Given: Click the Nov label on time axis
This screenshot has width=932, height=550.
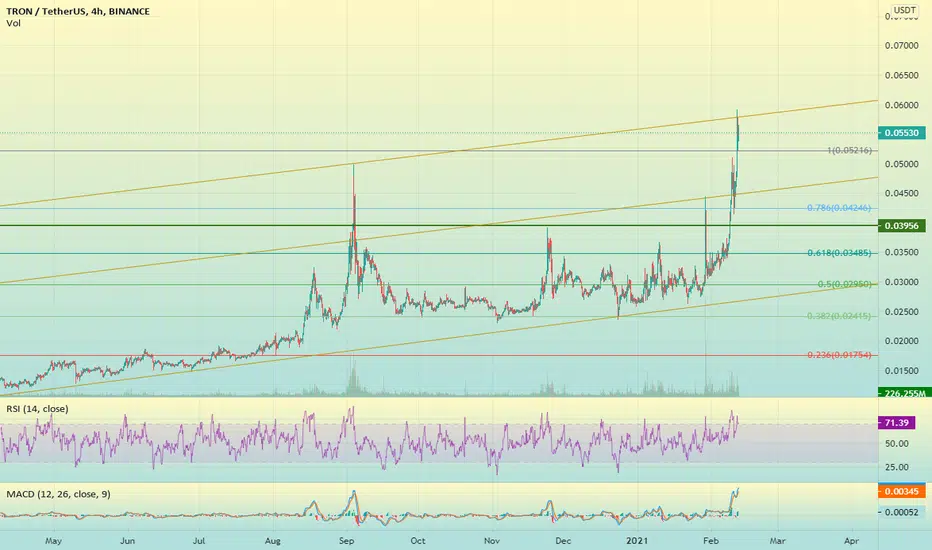Looking at the screenshot, I should click(x=492, y=541).
